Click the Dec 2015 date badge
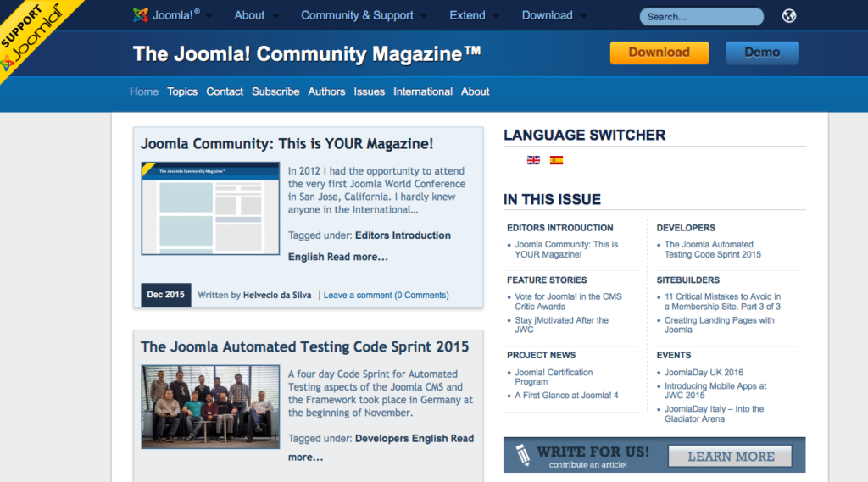The image size is (868, 482). point(165,295)
